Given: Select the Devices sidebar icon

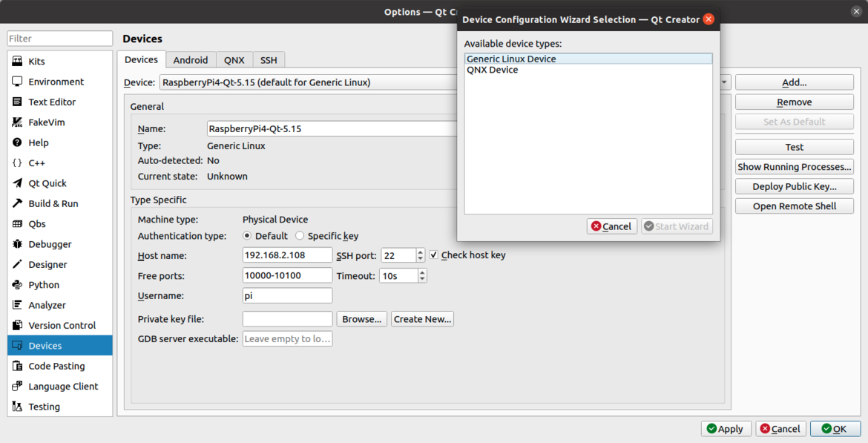Looking at the screenshot, I should (x=17, y=346).
